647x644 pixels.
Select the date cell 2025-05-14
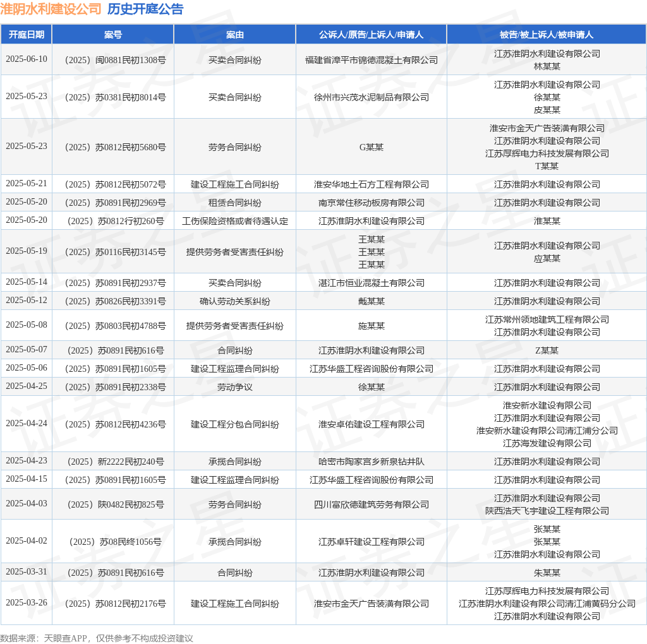tap(27, 282)
